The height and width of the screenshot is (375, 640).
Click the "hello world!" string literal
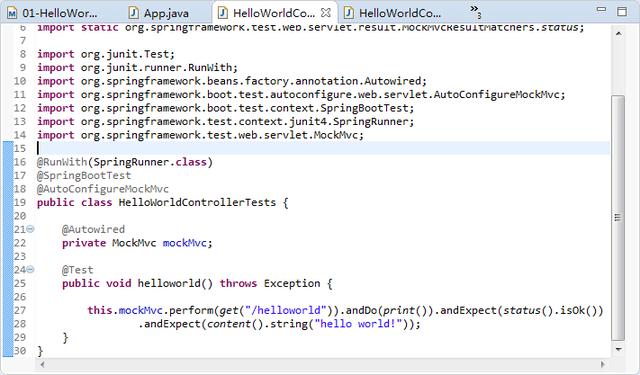coord(358,324)
